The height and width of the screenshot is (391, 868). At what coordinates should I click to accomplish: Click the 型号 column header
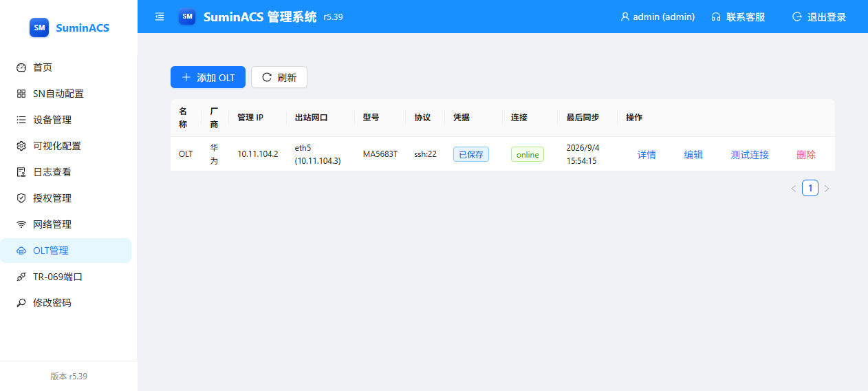(x=371, y=118)
